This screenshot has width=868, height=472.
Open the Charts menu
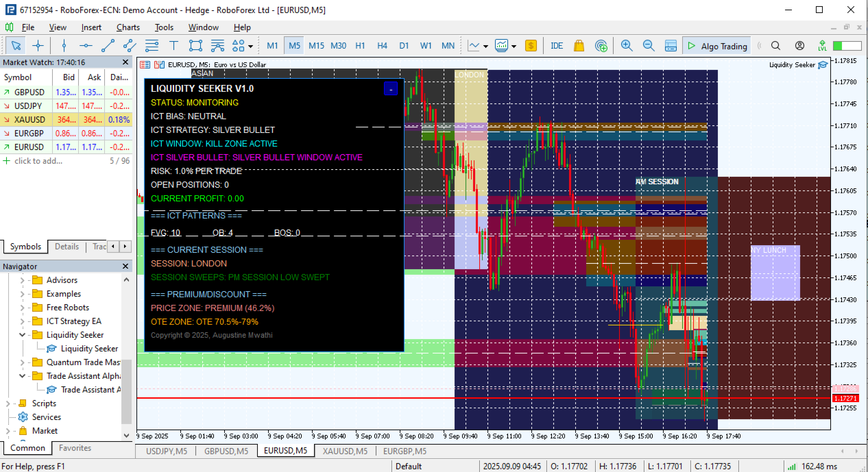pos(128,27)
